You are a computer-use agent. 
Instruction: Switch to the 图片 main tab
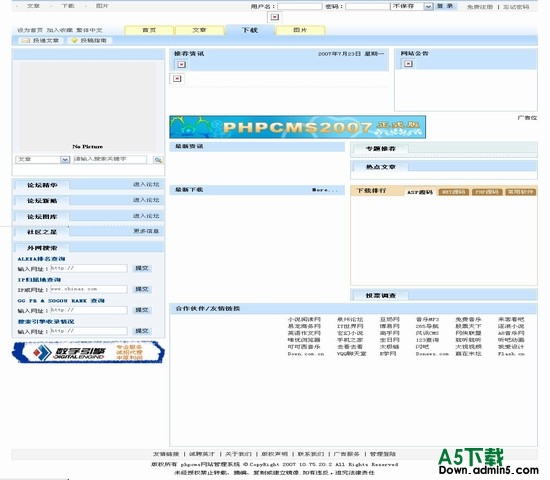300,30
